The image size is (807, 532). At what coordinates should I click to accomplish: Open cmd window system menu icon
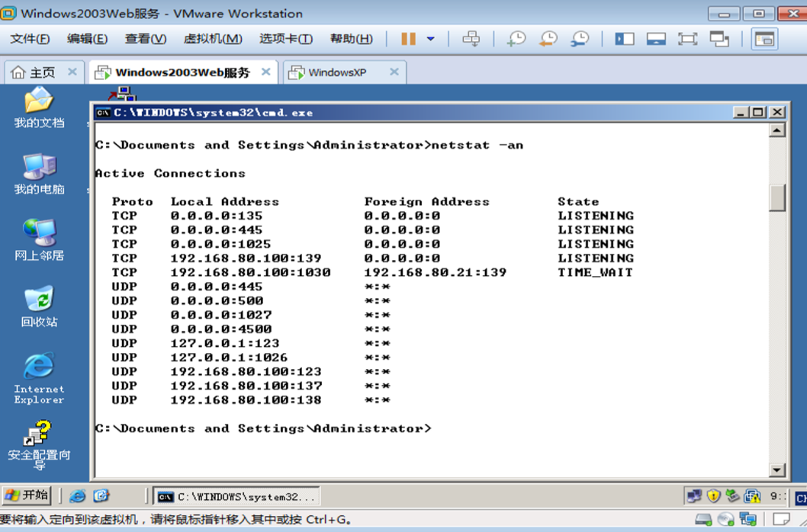pos(103,113)
